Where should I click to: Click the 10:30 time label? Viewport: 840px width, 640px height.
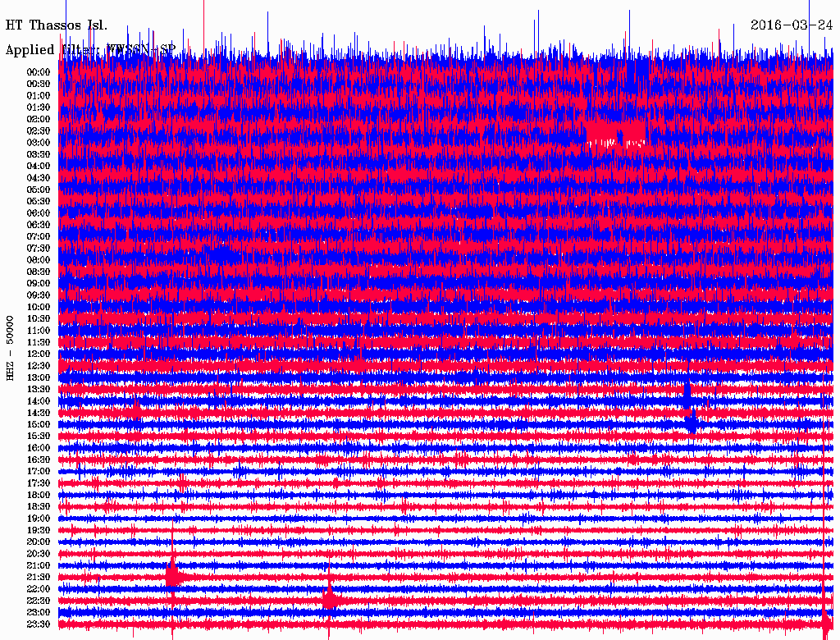click(39, 318)
